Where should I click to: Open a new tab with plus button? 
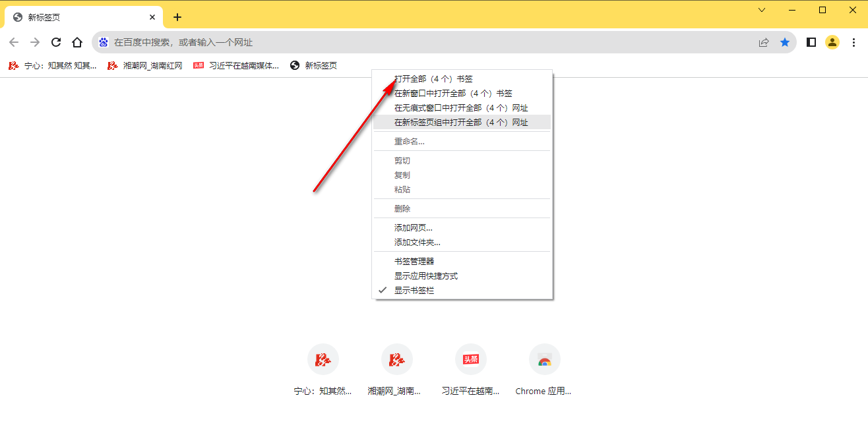pos(177,17)
